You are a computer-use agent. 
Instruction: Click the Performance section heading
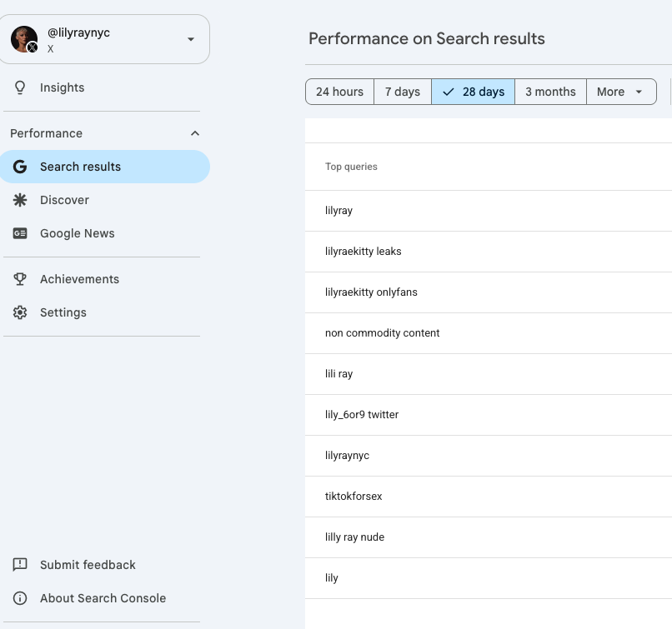47,133
